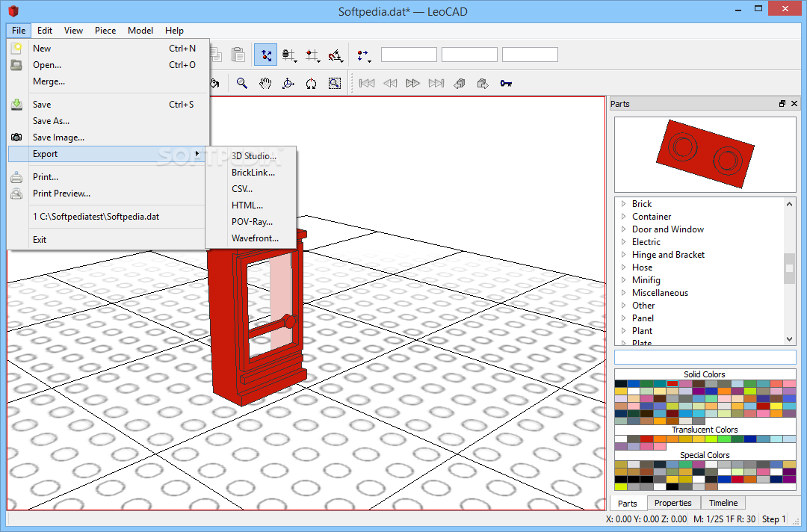Click the Add Keys key icon

click(506, 84)
